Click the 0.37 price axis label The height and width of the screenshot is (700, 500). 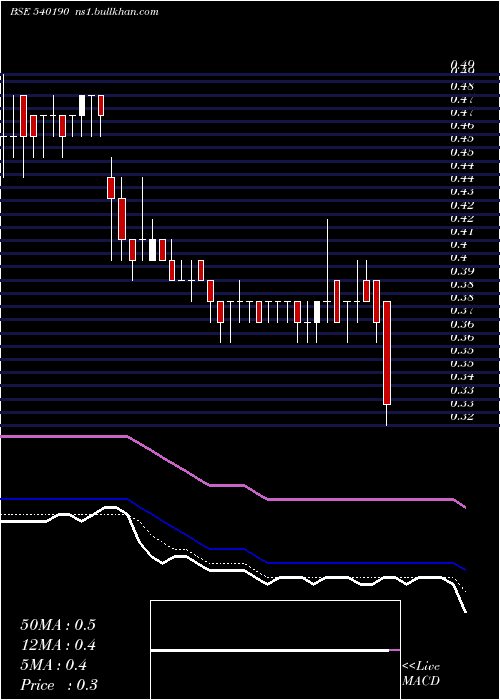coord(462,311)
